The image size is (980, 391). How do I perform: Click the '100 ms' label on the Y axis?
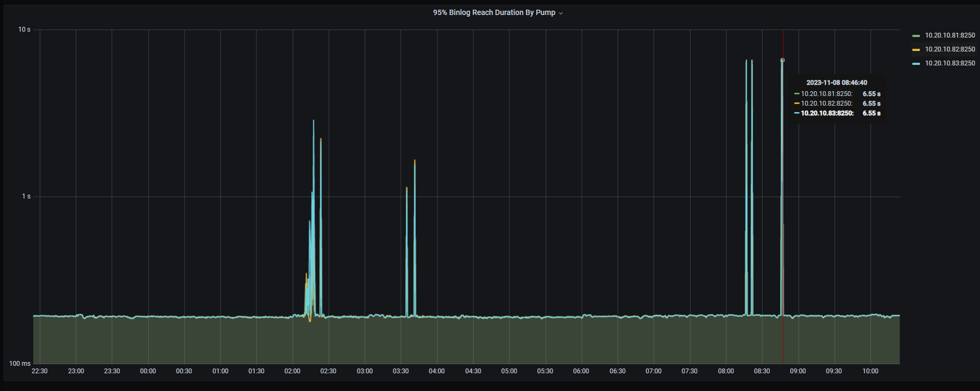tap(20, 364)
